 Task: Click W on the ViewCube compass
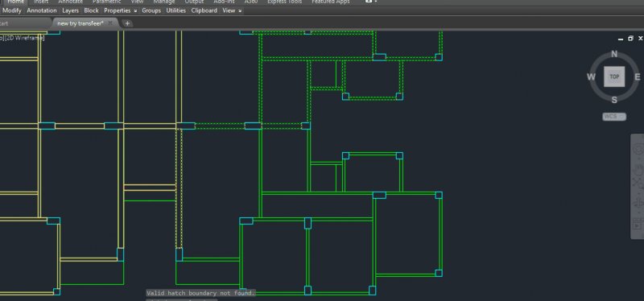[x=591, y=76]
